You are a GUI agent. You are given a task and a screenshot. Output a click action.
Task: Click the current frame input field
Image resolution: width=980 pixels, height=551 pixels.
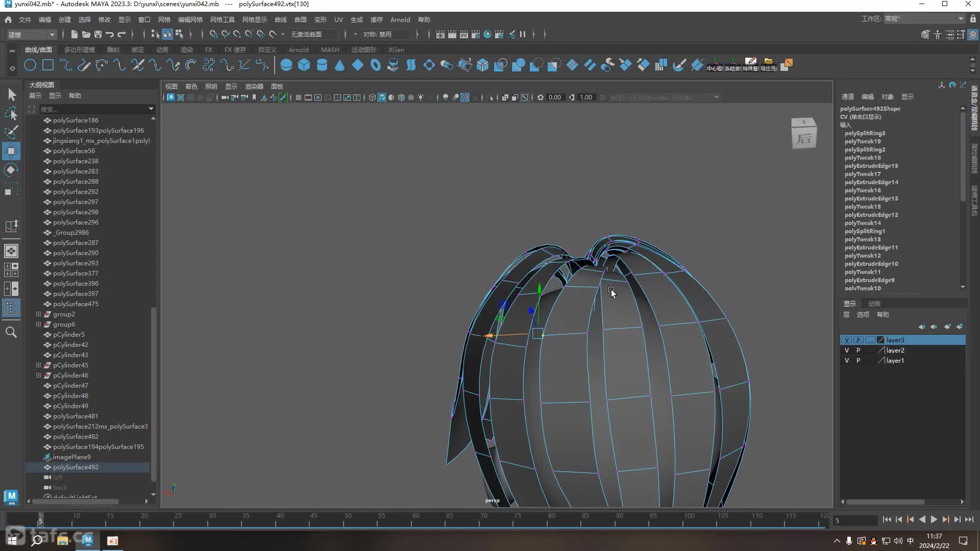855,520
